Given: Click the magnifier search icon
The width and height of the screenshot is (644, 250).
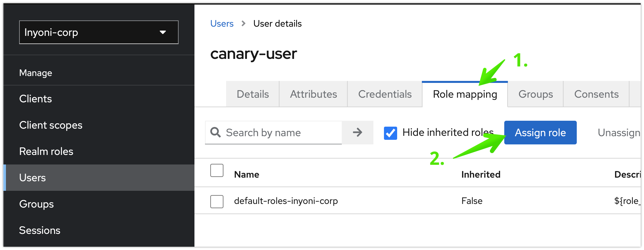Looking at the screenshot, I should click(x=216, y=132).
